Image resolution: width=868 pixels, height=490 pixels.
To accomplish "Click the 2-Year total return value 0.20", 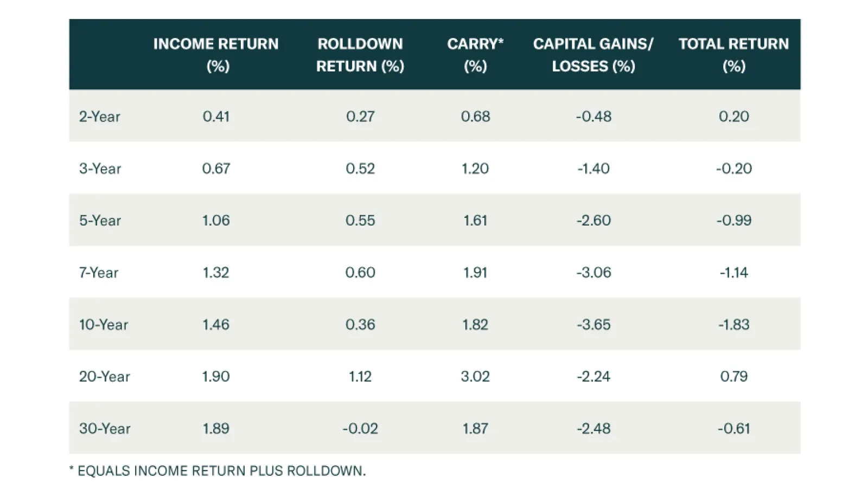I will coord(733,117).
